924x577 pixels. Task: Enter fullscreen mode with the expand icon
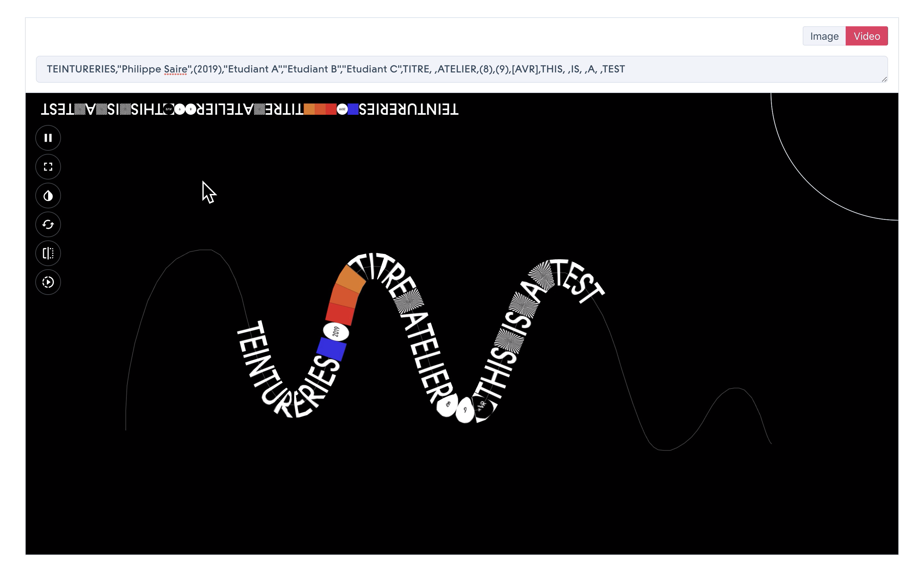(x=48, y=167)
